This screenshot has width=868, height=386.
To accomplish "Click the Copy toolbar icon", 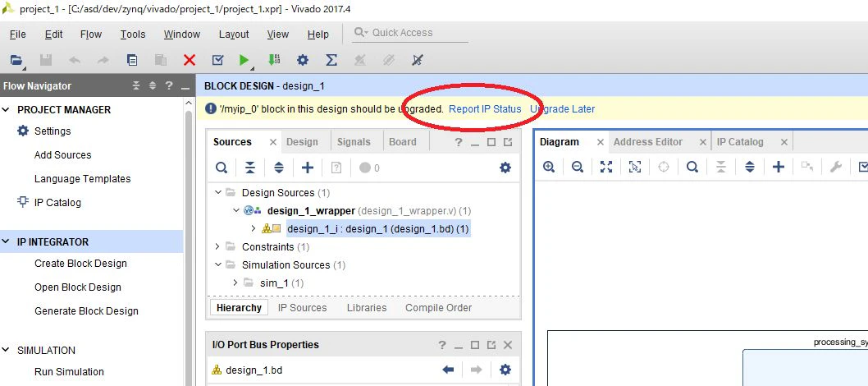I will [132, 60].
